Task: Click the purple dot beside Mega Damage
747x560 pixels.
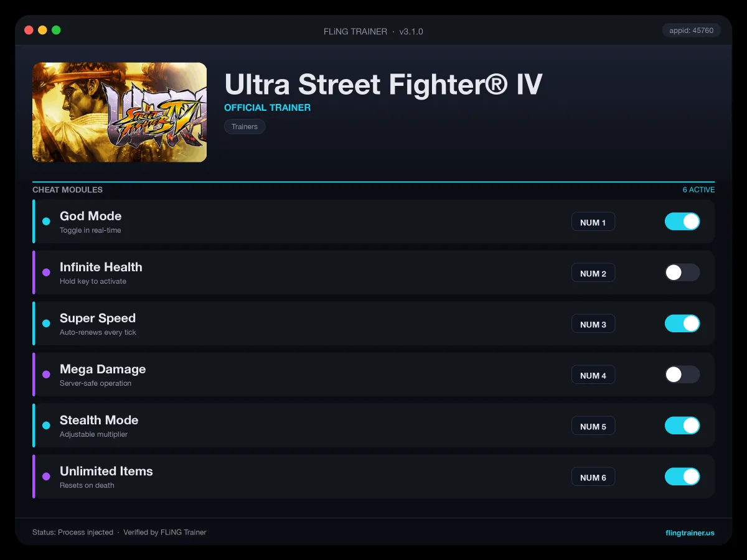Action: tap(46, 375)
